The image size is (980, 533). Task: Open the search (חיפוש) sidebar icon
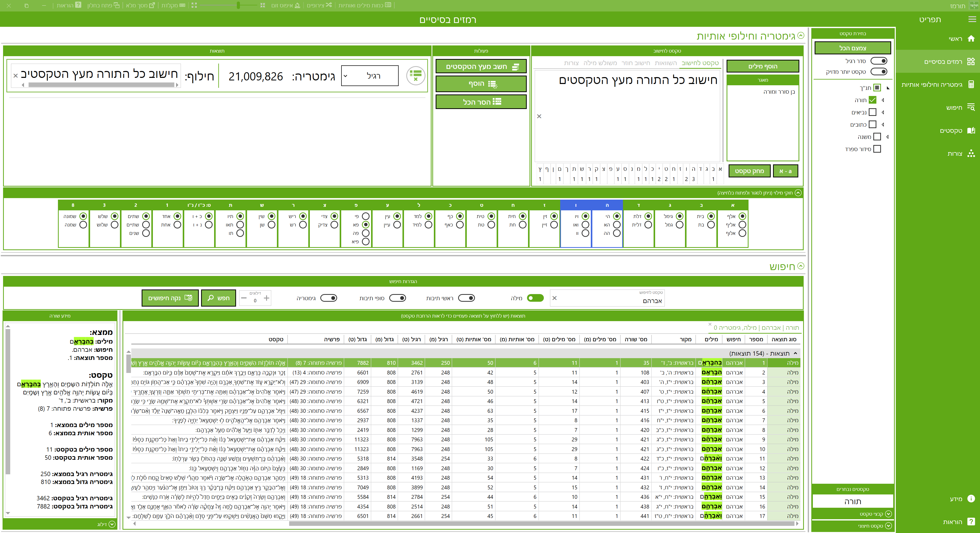click(971, 107)
